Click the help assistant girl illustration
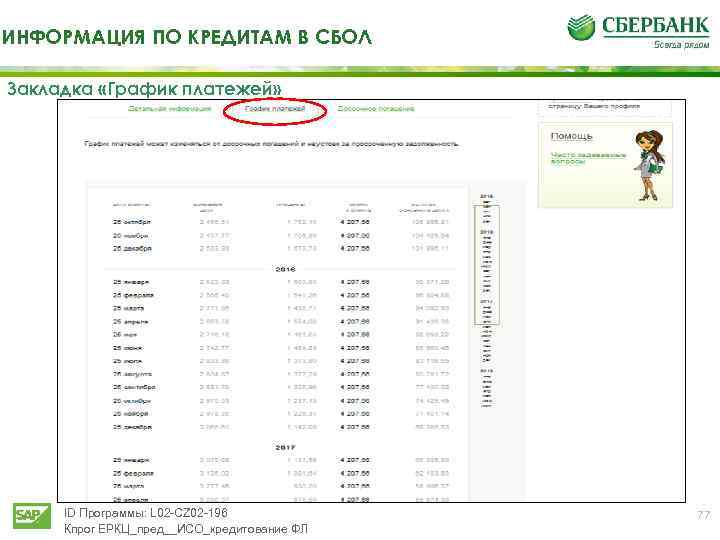The width and height of the screenshot is (720, 540). (x=649, y=165)
